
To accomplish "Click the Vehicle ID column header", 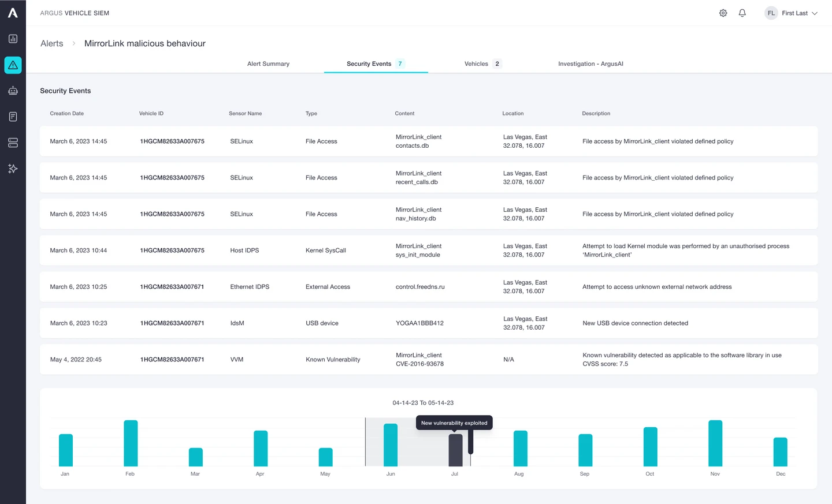I will [151, 114].
